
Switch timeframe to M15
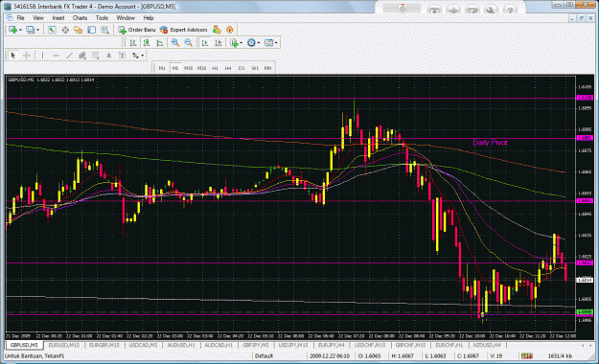point(189,68)
